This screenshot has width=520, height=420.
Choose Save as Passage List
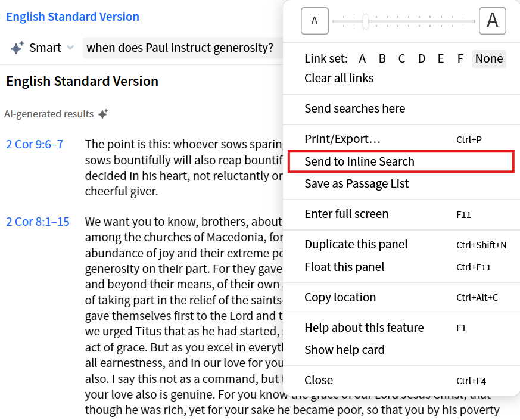401,183
